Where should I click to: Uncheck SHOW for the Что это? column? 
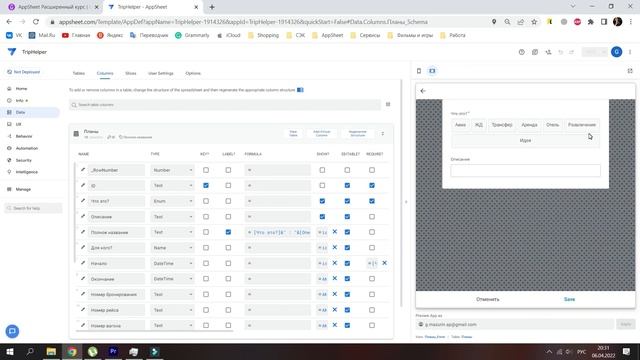click(322, 201)
